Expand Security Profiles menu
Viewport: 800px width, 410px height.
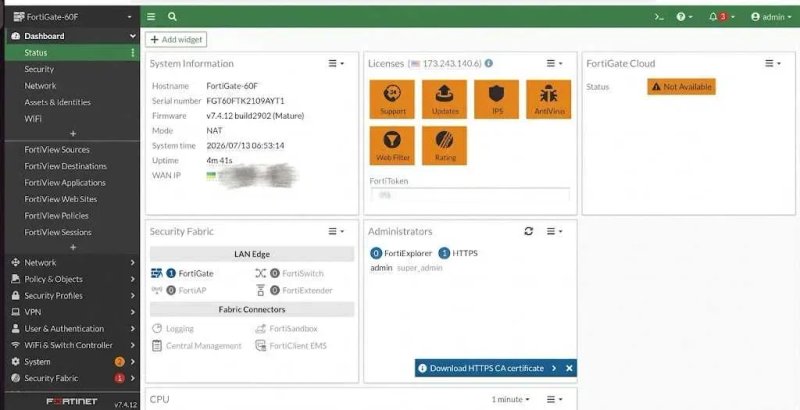[x=72, y=295]
